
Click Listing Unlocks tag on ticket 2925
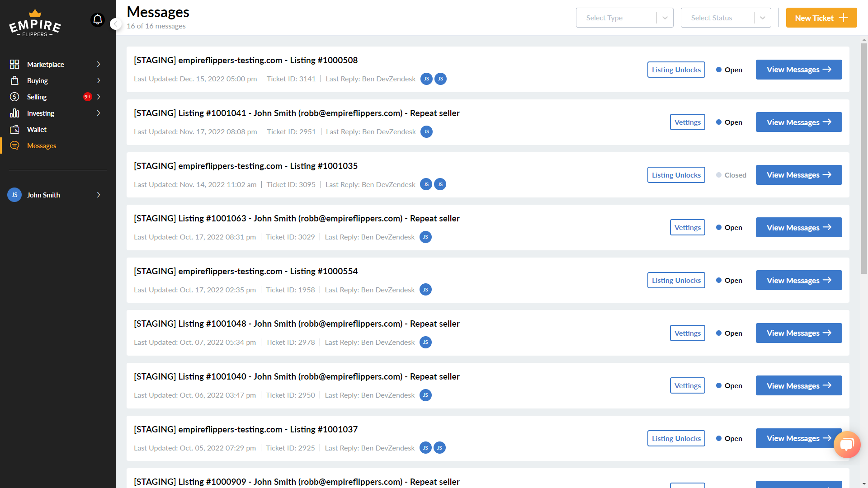pos(676,438)
